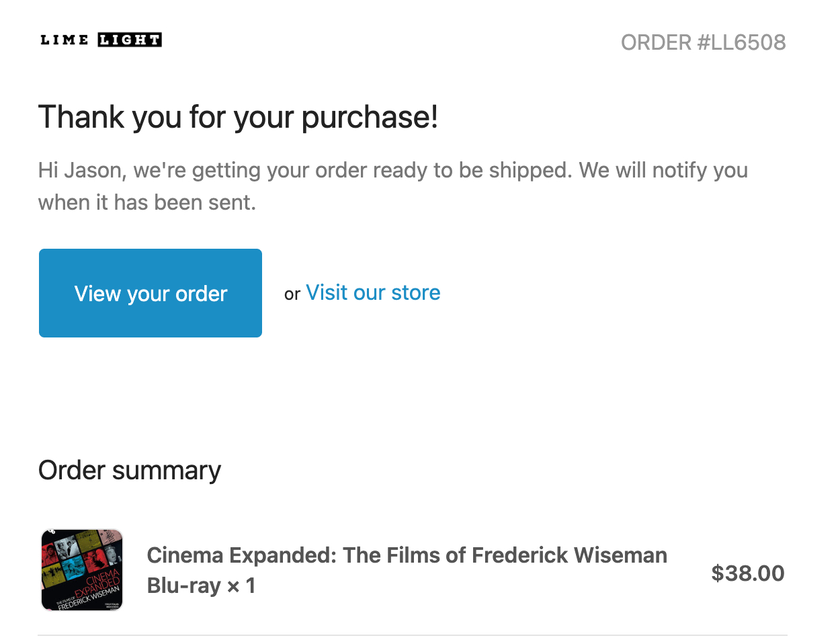
Task: Click the name Frederick Wiseman in the title
Action: coord(569,555)
